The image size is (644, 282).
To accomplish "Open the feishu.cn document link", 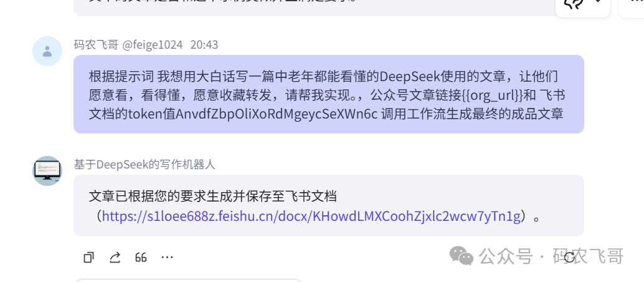I will click(x=311, y=216).
